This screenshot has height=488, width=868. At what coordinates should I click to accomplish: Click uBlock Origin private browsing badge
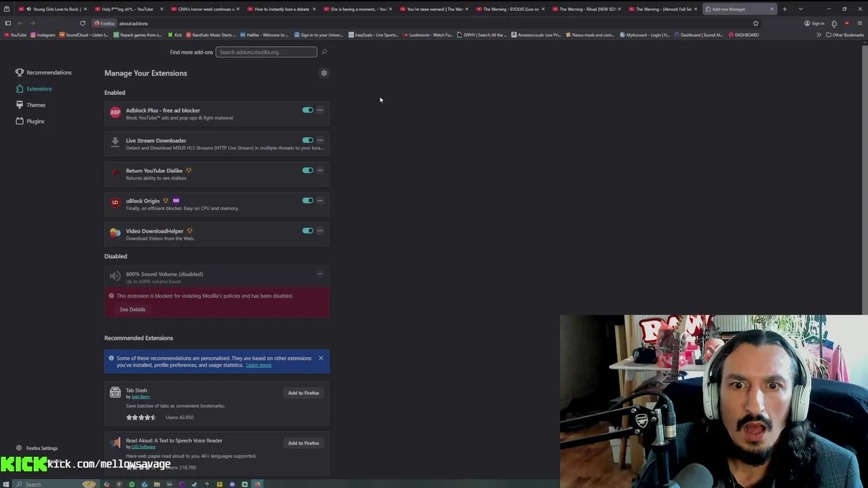(x=176, y=201)
